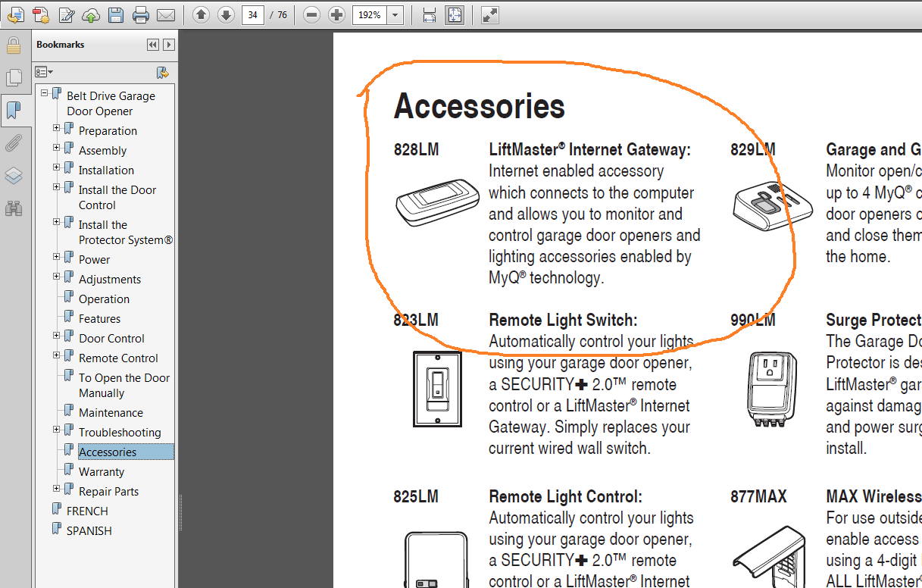Click the cloud upload icon
922x588 pixels.
90,14
